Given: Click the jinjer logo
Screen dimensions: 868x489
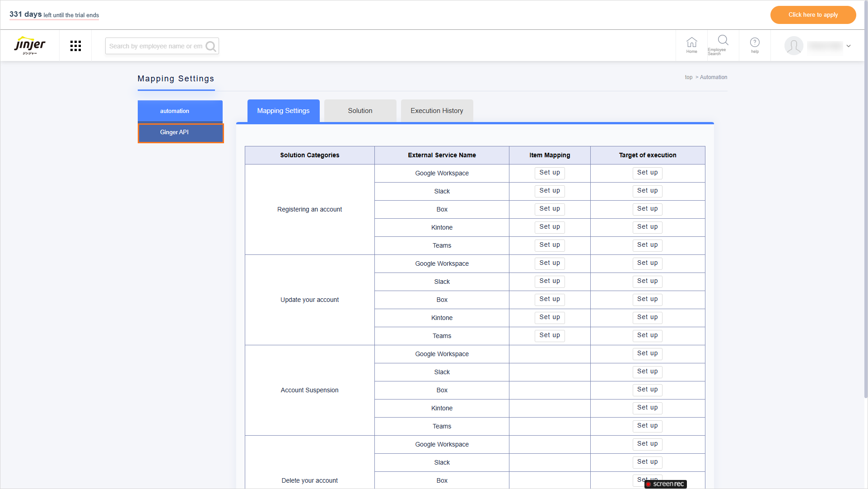Looking at the screenshot, I should point(30,45).
